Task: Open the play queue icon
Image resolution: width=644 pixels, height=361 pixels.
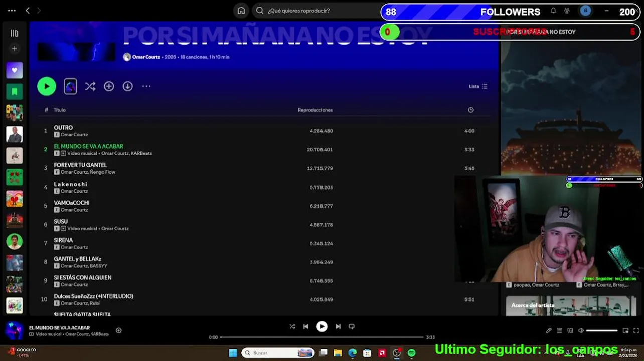Action: (x=559, y=331)
